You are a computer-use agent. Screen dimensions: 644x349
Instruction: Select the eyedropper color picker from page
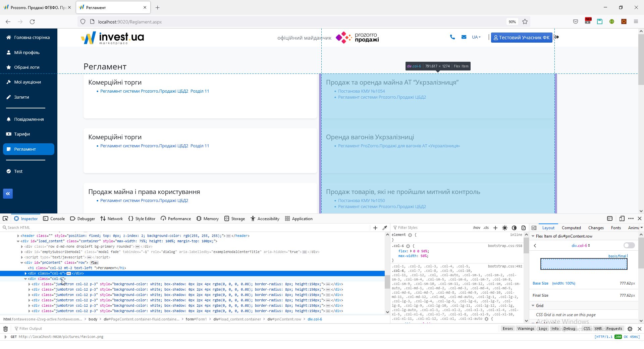click(x=385, y=228)
